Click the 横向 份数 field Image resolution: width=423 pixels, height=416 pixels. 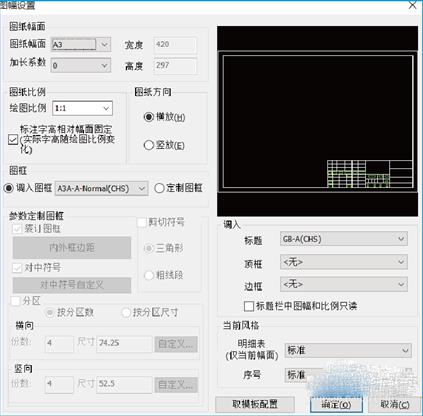click(x=59, y=343)
